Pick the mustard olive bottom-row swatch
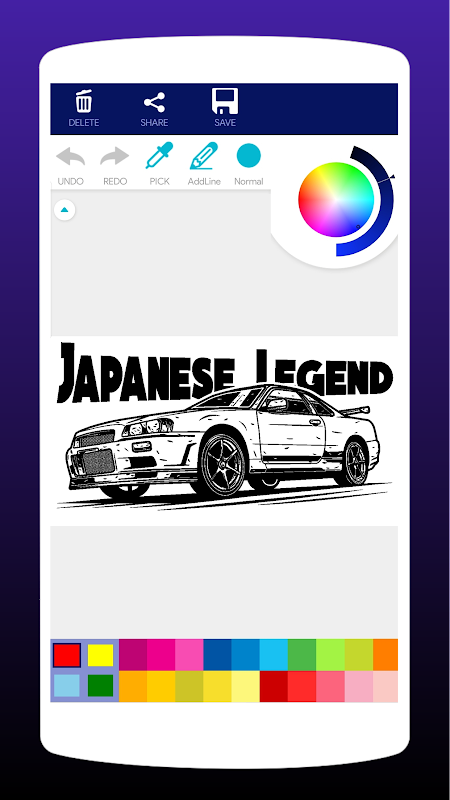 tap(189, 686)
